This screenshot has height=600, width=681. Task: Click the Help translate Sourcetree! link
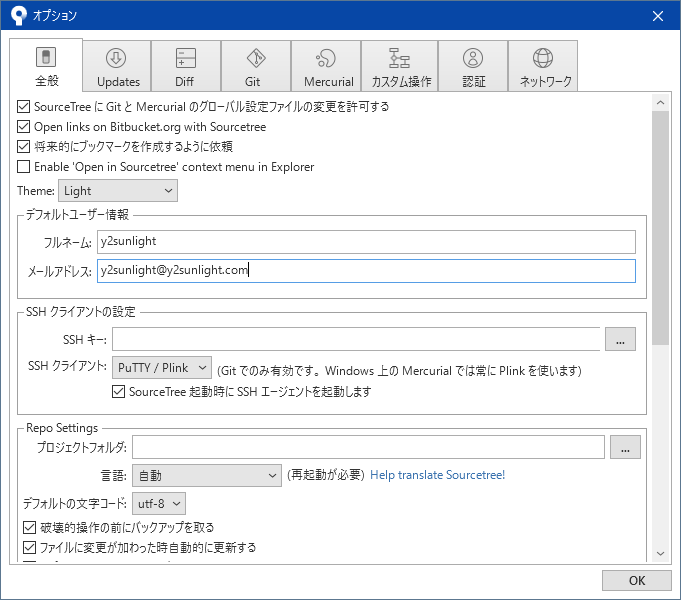[x=437, y=475]
